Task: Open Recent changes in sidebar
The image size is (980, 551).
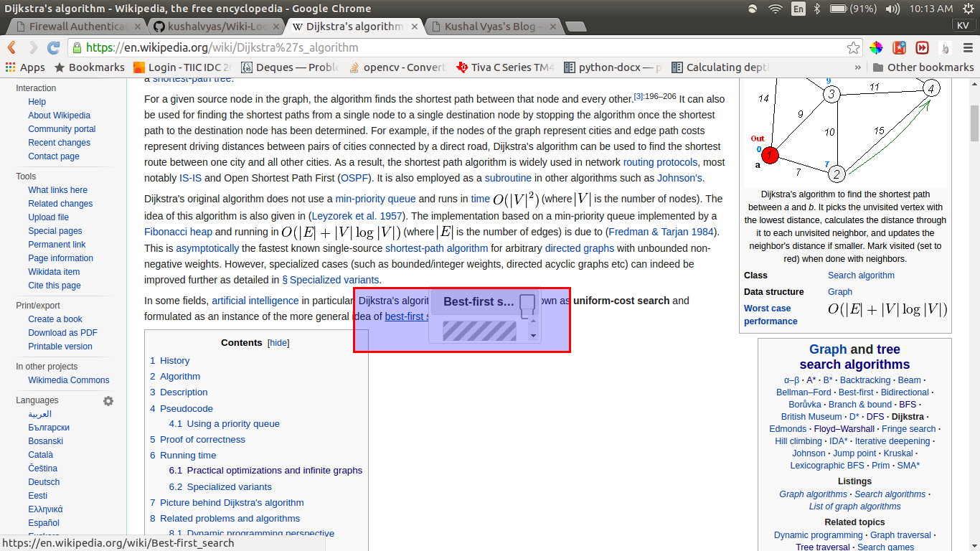Action: (60, 143)
